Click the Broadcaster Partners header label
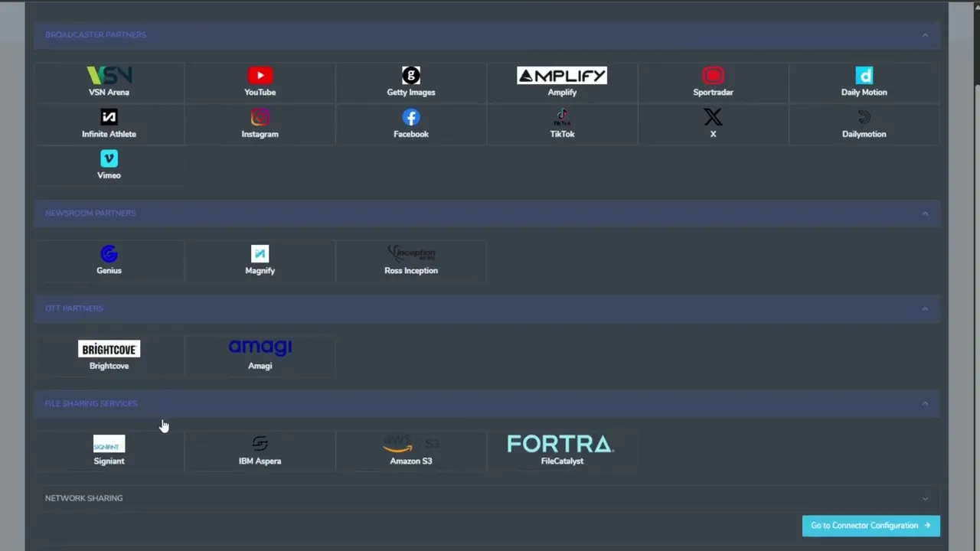 96,34
